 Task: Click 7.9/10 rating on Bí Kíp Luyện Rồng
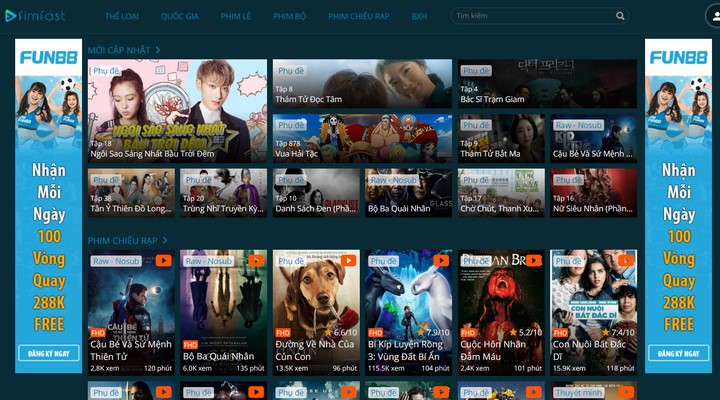point(433,332)
